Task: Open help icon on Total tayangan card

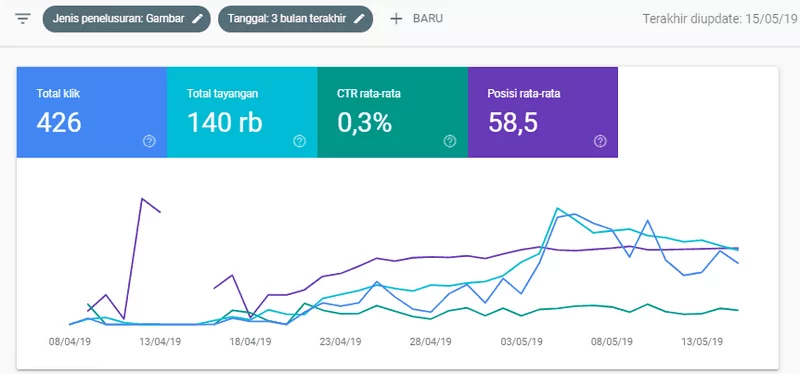Action: click(x=299, y=141)
